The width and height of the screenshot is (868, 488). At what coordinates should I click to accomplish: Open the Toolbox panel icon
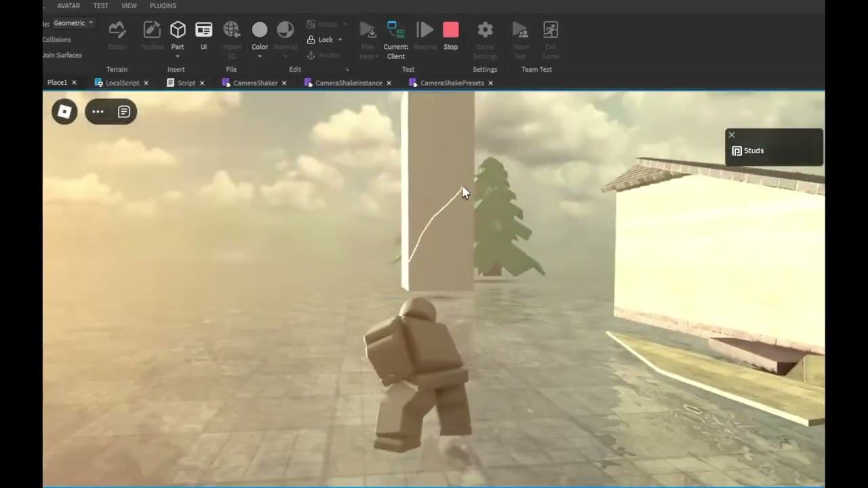pyautogui.click(x=152, y=30)
